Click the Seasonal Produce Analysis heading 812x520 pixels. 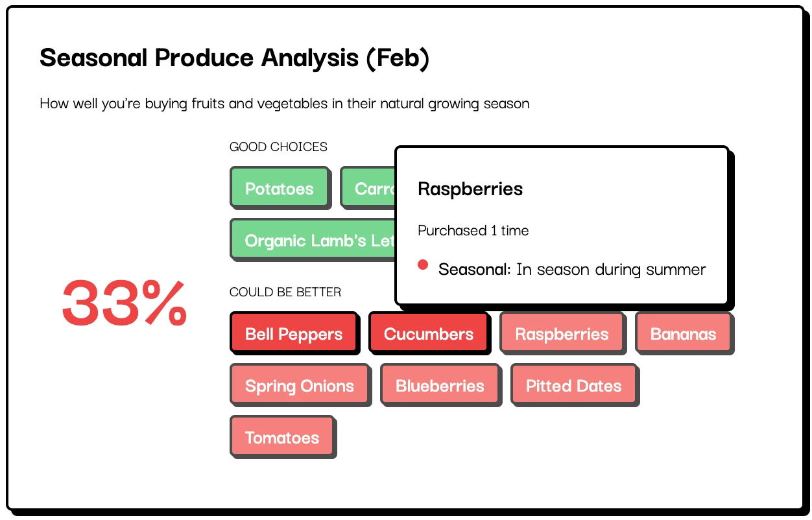point(233,58)
